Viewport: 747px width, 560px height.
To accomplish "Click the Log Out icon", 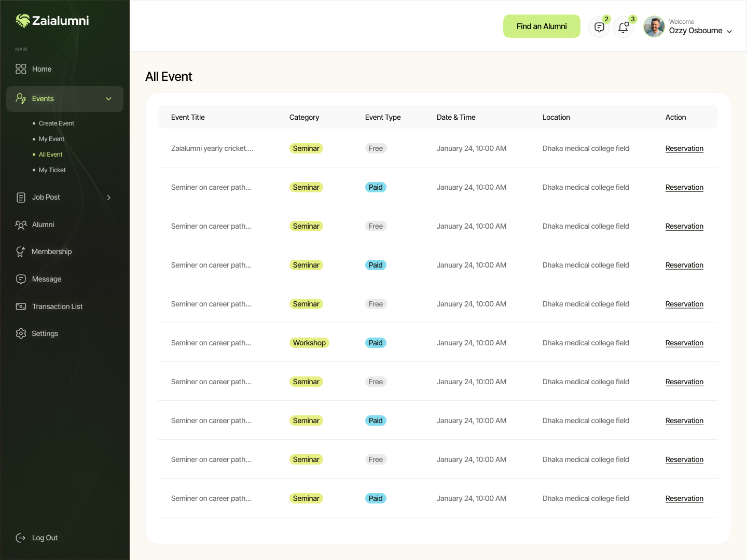I will (x=21, y=538).
